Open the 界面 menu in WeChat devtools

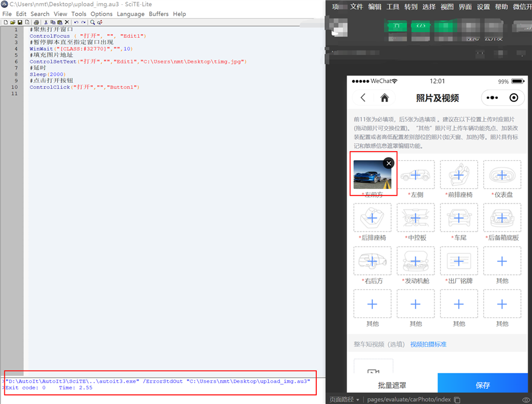tap(465, 7)
